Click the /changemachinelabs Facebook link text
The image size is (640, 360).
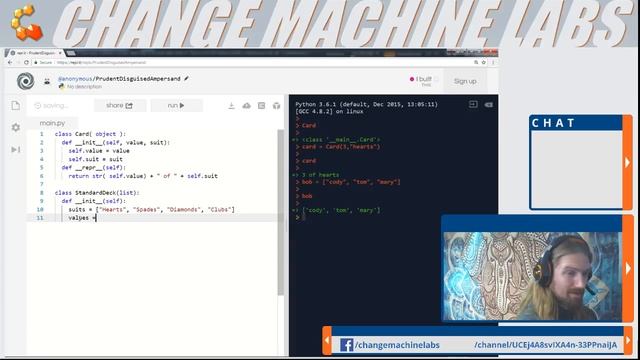tap(397, 345)
